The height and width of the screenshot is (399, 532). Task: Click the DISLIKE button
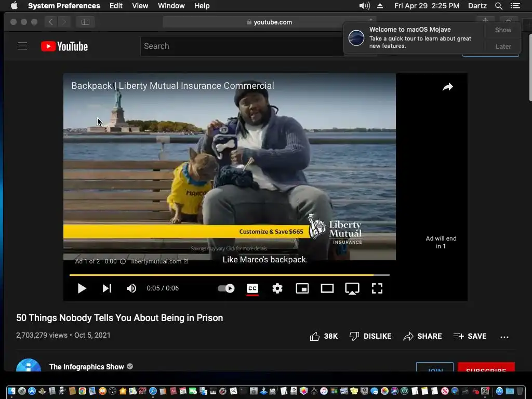coord(370,336)
